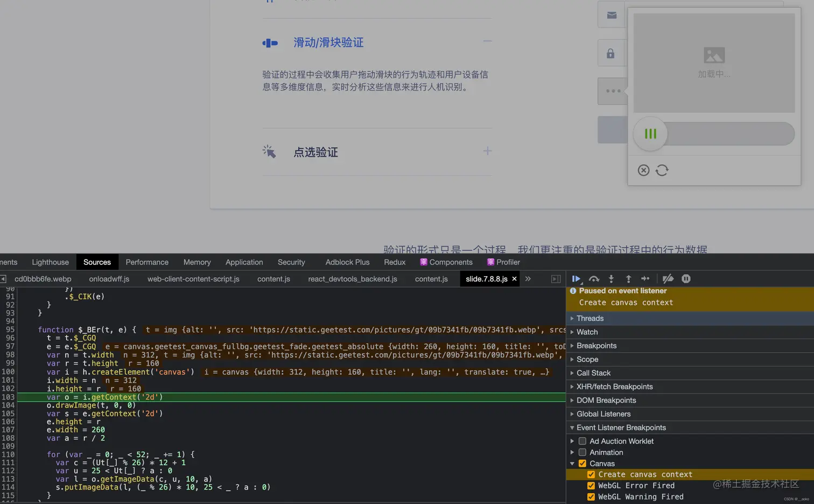814x504 pixels.
Task: Click the 点选验证 heading
Action: pos(315,152)
